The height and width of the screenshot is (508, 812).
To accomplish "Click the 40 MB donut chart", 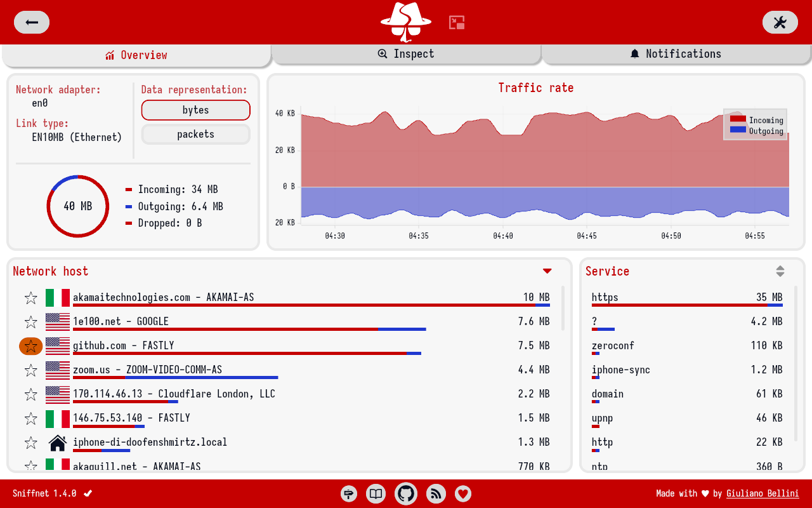I will 78,206.
